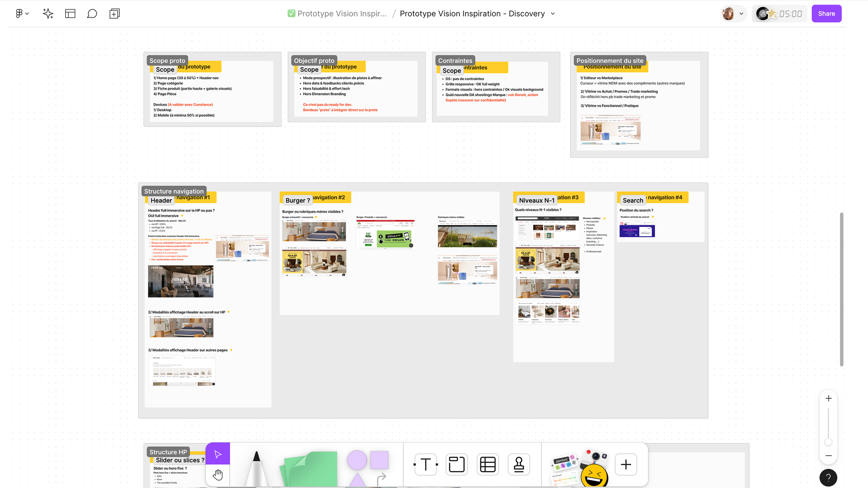Image resolution: width=868 pixels, height=488 pixels.
Task: Click the add page icon
Action: (x=114, y=14)
